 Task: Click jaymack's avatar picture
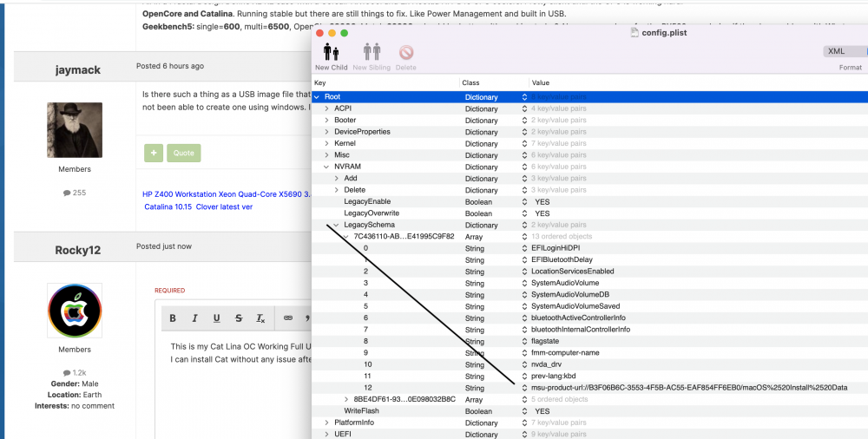[75, 130]
